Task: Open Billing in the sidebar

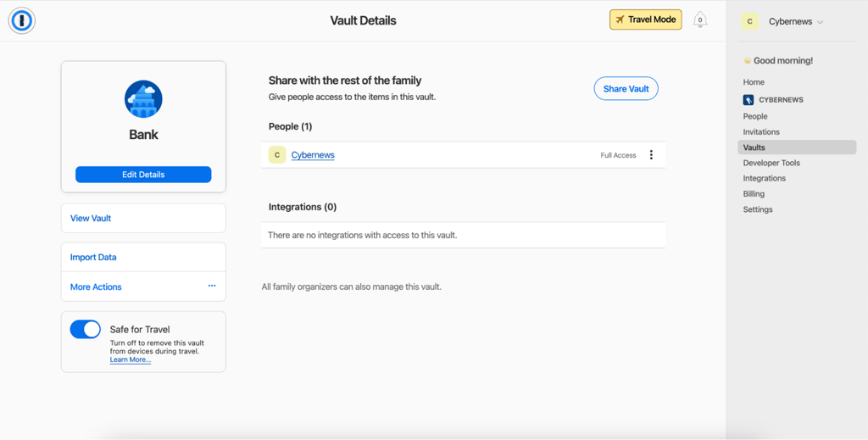Action: point(754,193)
